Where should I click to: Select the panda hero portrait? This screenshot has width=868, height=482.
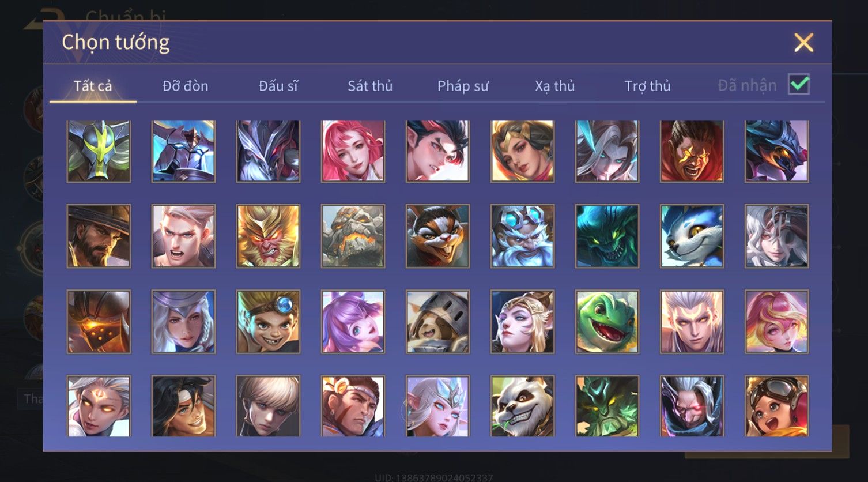click(522, 406)
